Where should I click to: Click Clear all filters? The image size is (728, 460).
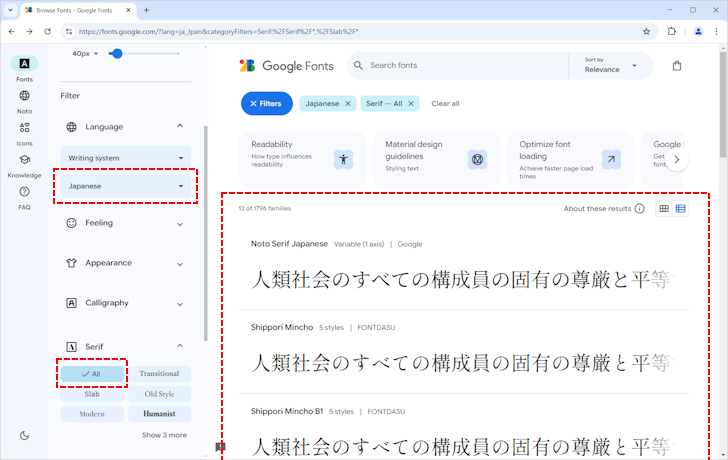pos(445,104)
